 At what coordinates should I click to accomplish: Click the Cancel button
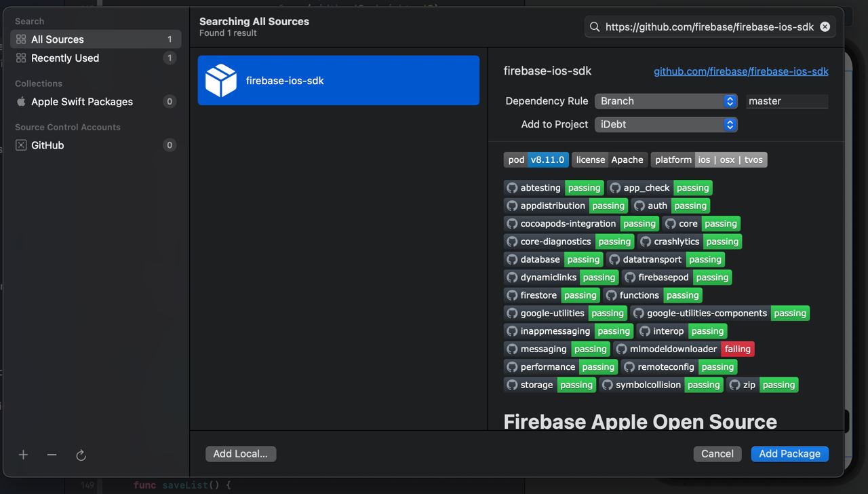[717, 454]
